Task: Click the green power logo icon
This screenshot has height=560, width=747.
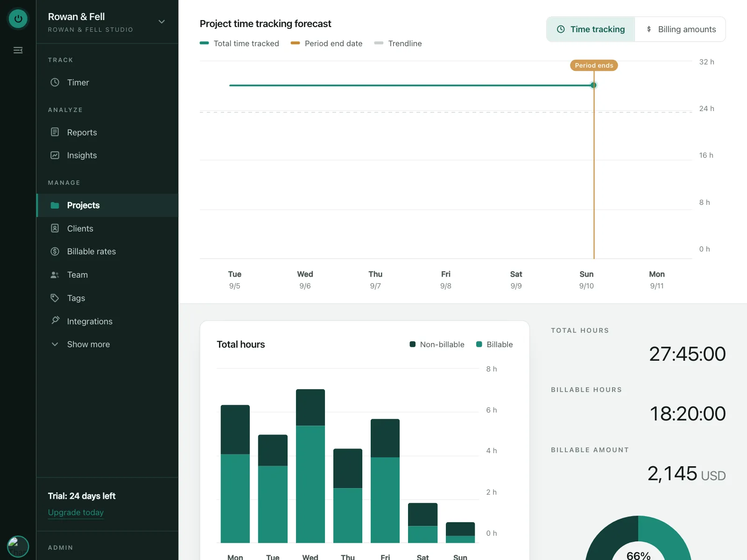Action: (18, 19)
